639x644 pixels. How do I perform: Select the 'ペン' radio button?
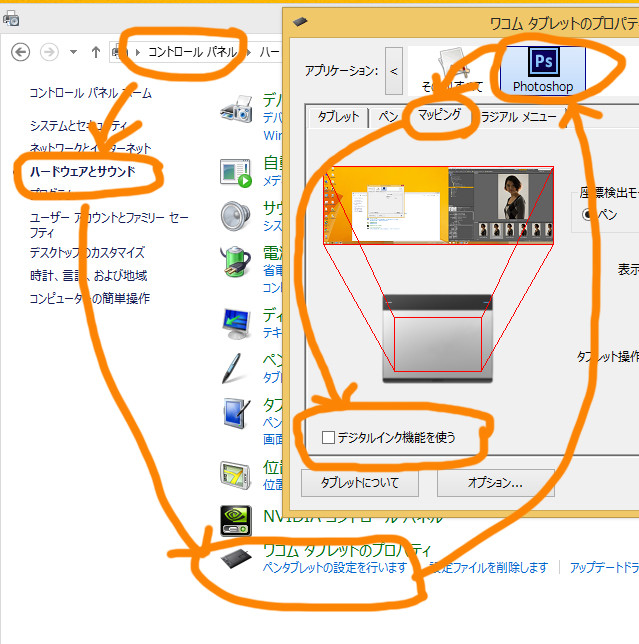(587, 214)
